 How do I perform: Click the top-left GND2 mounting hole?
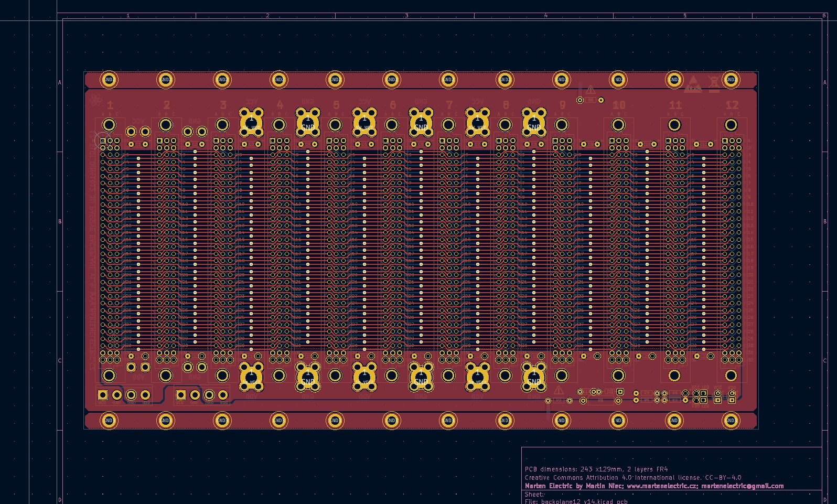pyautogui.click(x=109, y=79)
